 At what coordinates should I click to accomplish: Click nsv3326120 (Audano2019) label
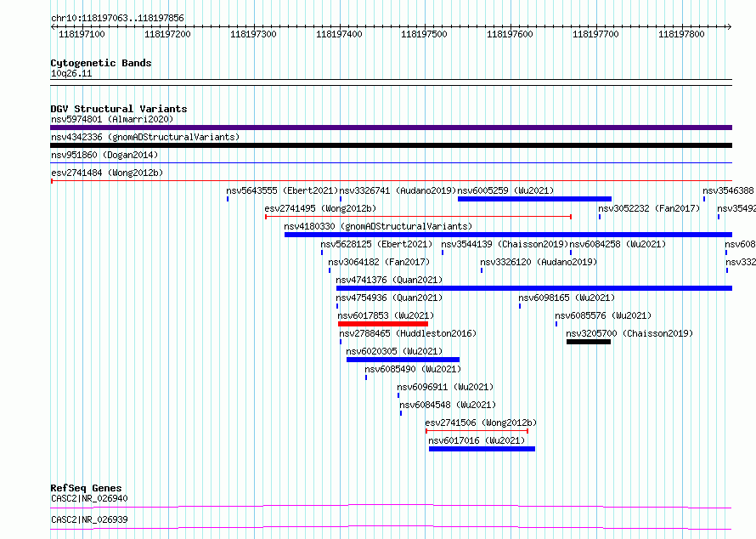point(539,262)
